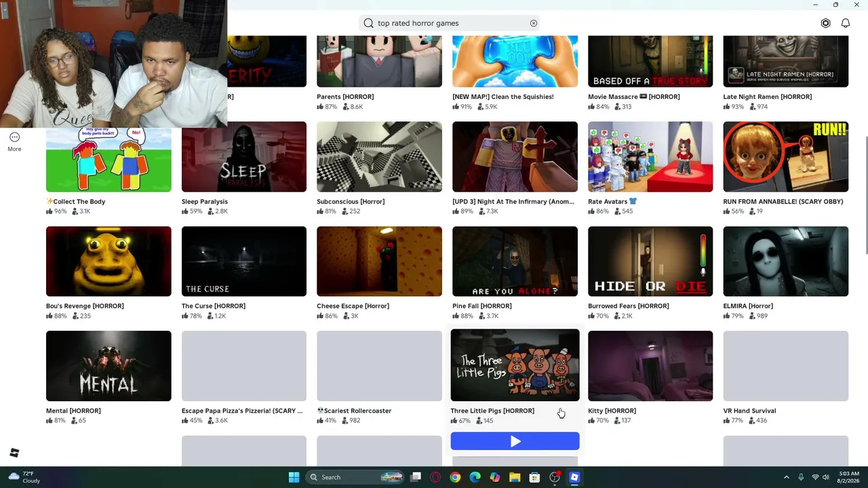Open the Pine Fall 'Are You Alone?' thumbnail
The width and height of the screenshot is (868, 488).
(515, 261)
